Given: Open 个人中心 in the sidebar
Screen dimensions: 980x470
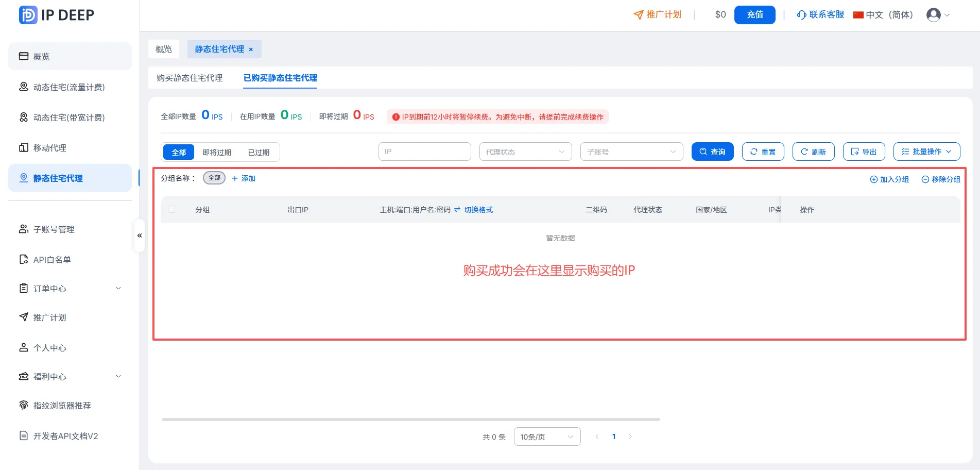Looking at the screenshot, I should coord(70,348).
